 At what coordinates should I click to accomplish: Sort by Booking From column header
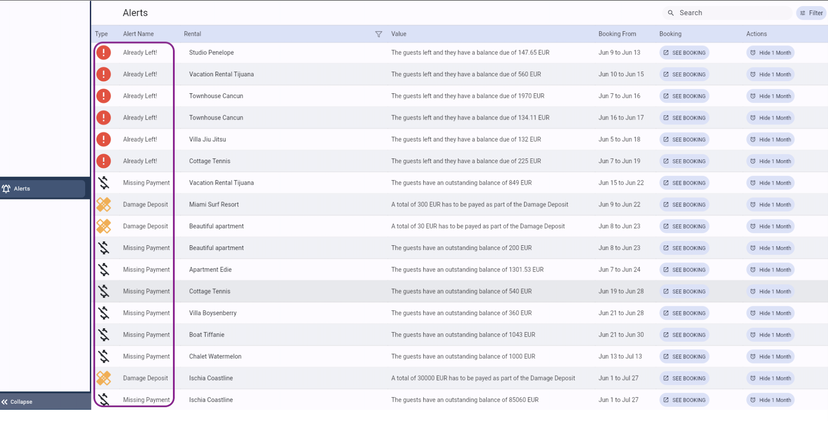click(x=617, y=34)
